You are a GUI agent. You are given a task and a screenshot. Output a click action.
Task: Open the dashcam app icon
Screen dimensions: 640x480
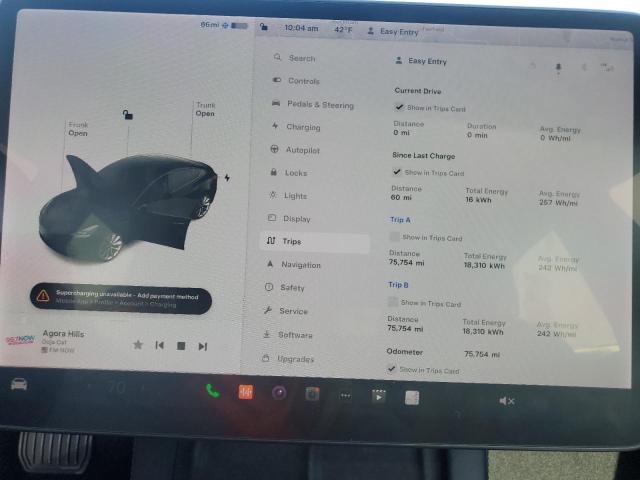(x=312, y=394)
